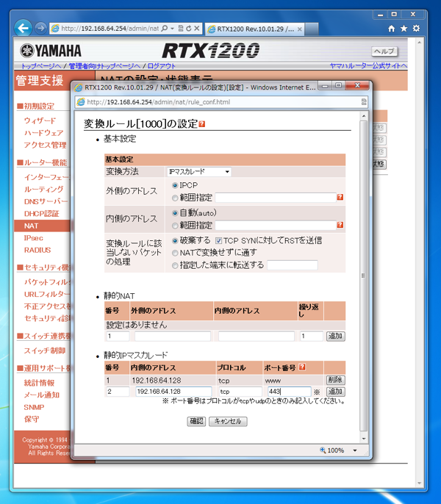Click 追加 button in 静的NAT row
Screen dimensions: 441x504
click(x=335, y=336)
